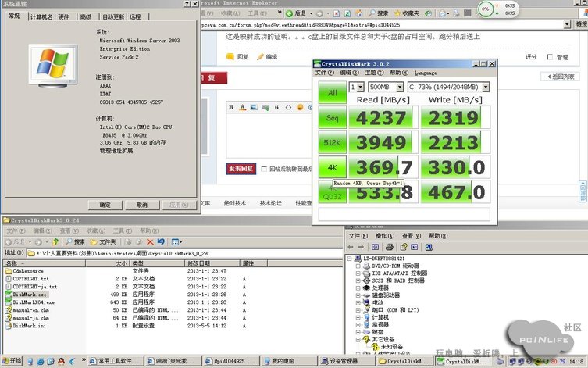This screenshot has height=368, width=588.
Task: Open the 操作 menu in Device Manager
Action: [x=384, y=236]
